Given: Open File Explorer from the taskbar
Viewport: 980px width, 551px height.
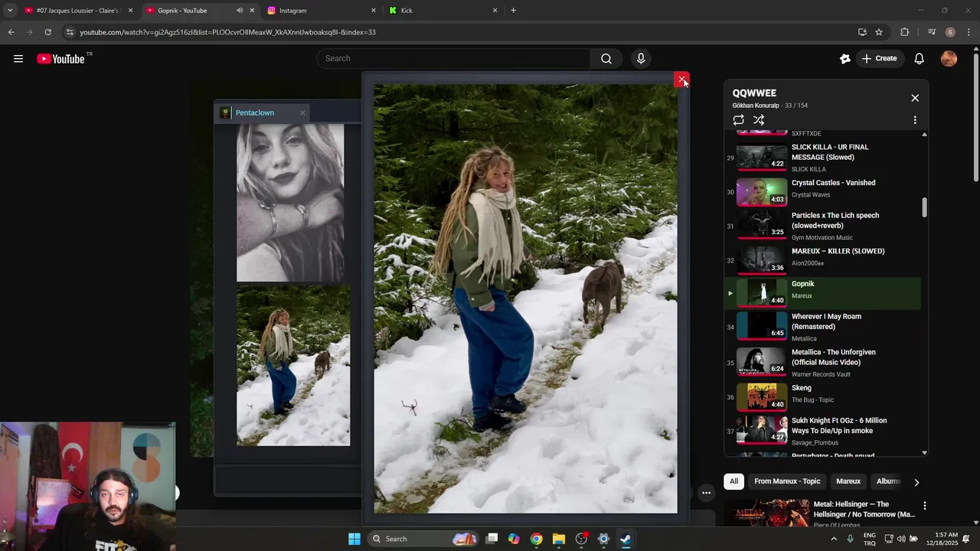Looking at the screenshot, I should [559, 539].
